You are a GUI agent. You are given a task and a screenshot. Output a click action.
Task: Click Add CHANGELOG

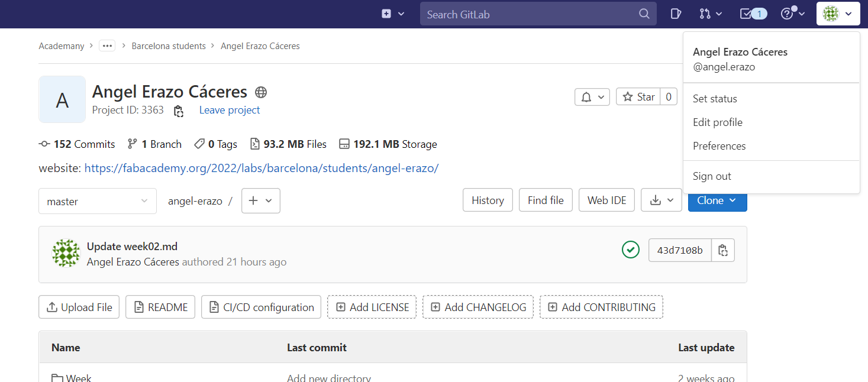click(478, 307)
